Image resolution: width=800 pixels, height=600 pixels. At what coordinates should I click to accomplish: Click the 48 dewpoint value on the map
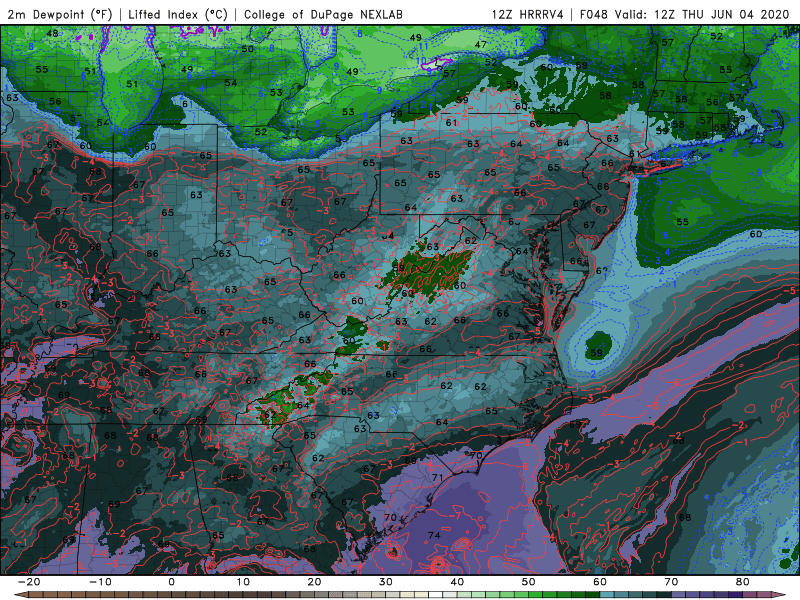pos(52,34)
